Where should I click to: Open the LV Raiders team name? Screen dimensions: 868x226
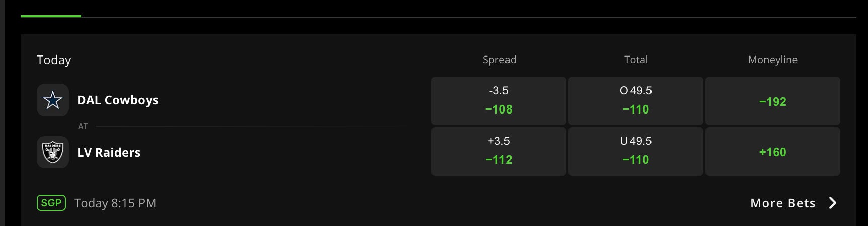(x=109, y=152)
